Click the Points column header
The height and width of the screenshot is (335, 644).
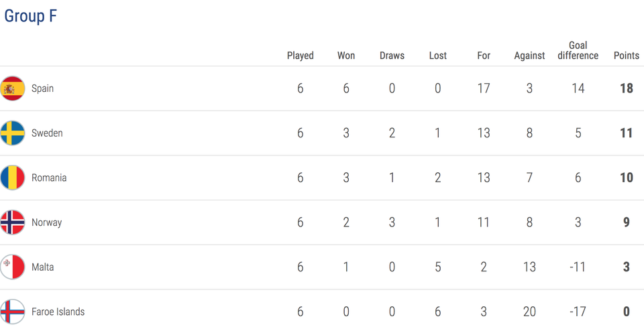[x=627, y=56]
